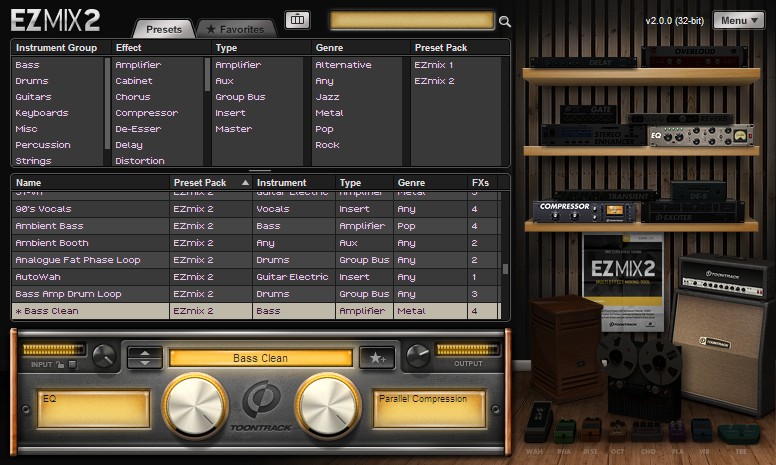Filter by Guitars instrument group

(33, 97)
